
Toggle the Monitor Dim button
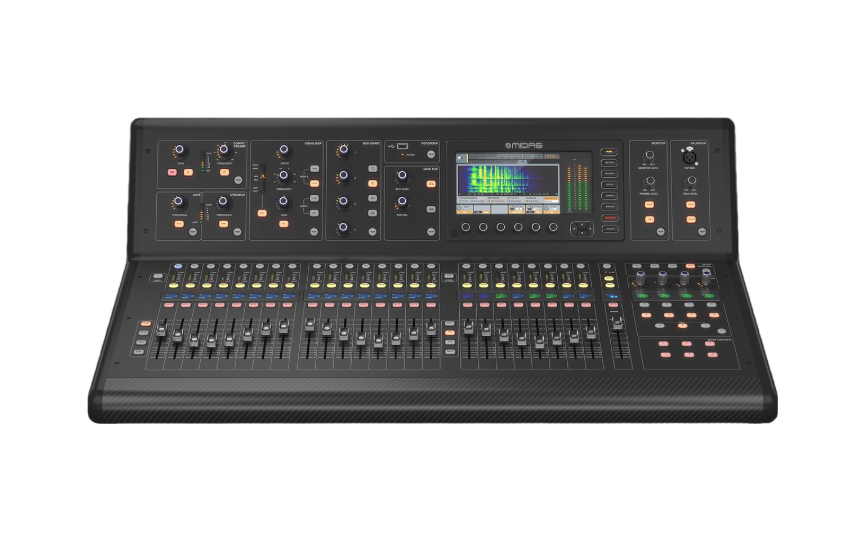click(x=650, y=220)
